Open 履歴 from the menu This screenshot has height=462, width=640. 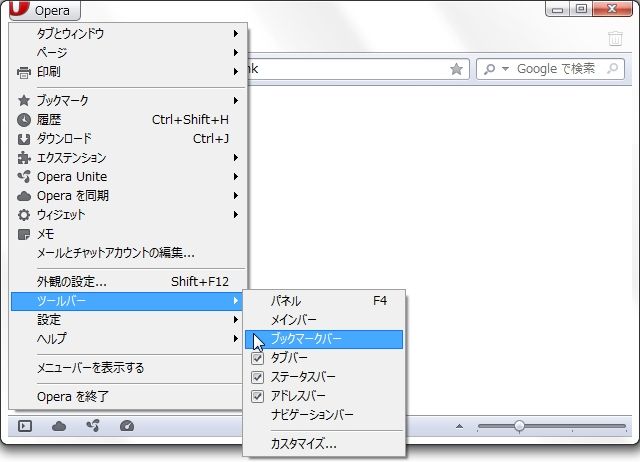(129, 120)
